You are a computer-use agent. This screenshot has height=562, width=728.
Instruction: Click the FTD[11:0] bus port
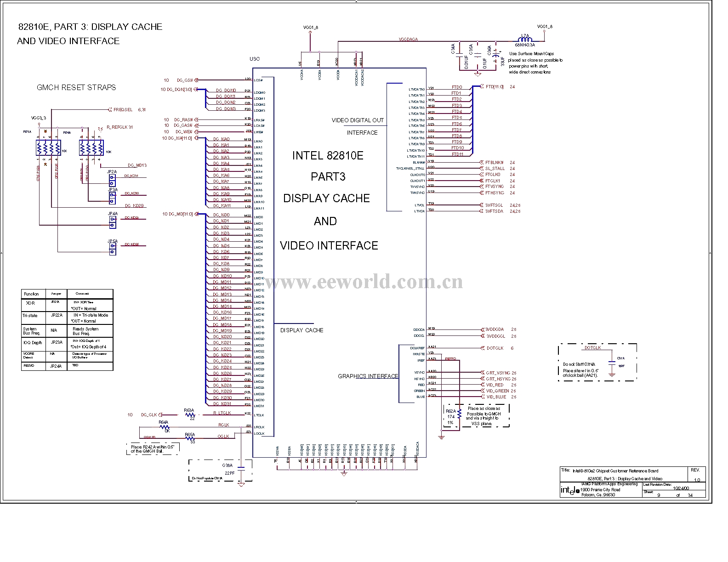[x=491, y=86]
